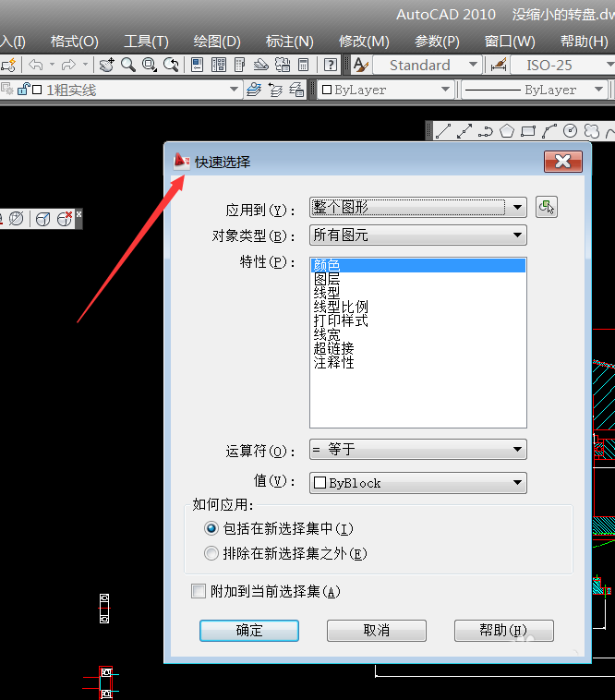The height and width of the screenshot is (700, 615).
Task: Open the 修改(M) menu
Action: coord(364,42)
